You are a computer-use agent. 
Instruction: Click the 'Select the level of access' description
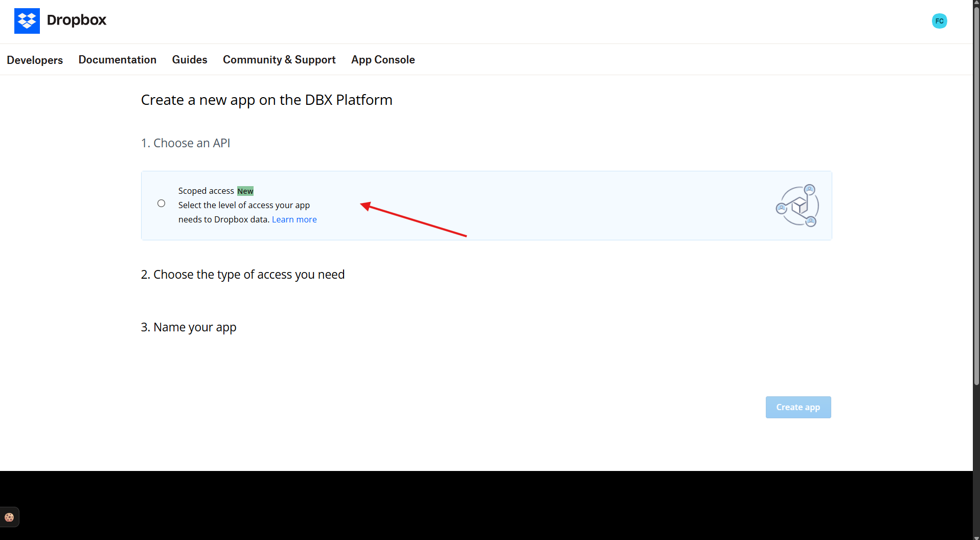point(244,205)
